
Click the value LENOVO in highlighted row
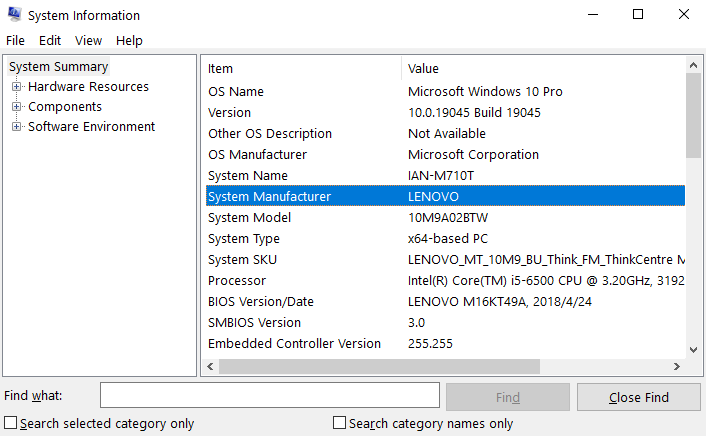point(433,196)
